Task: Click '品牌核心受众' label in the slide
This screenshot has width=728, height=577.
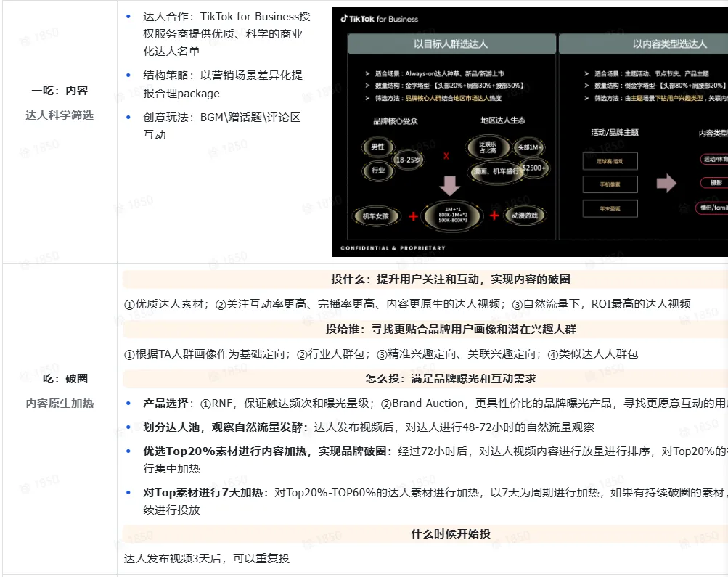Action: tap(396, 121)
